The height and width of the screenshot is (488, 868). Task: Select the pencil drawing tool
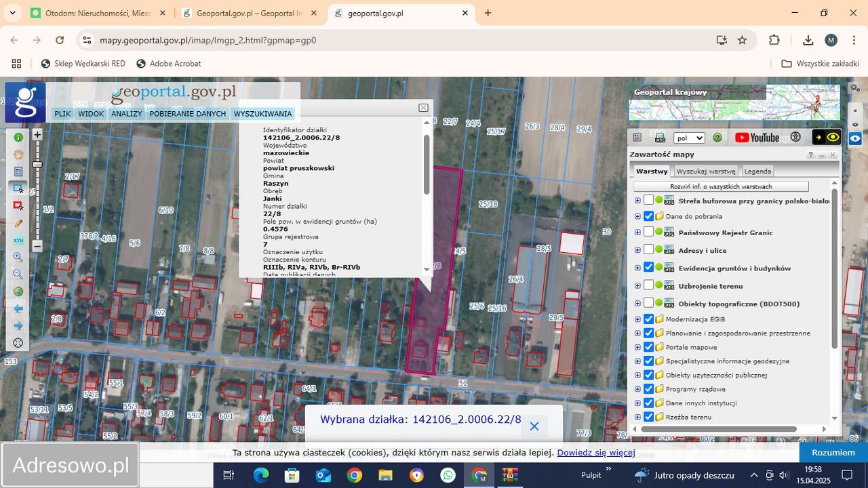(x=18, y=223)
